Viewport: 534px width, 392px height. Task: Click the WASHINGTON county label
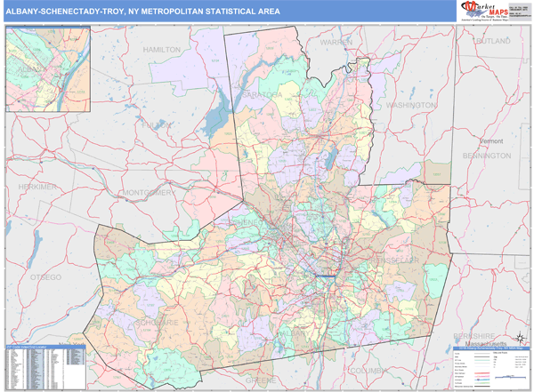(x=409, y=105)
